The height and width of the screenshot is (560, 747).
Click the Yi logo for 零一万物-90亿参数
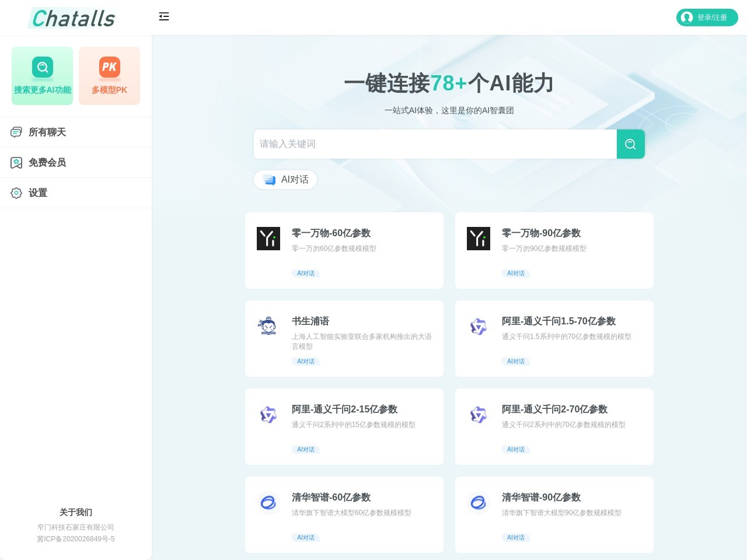479,239
